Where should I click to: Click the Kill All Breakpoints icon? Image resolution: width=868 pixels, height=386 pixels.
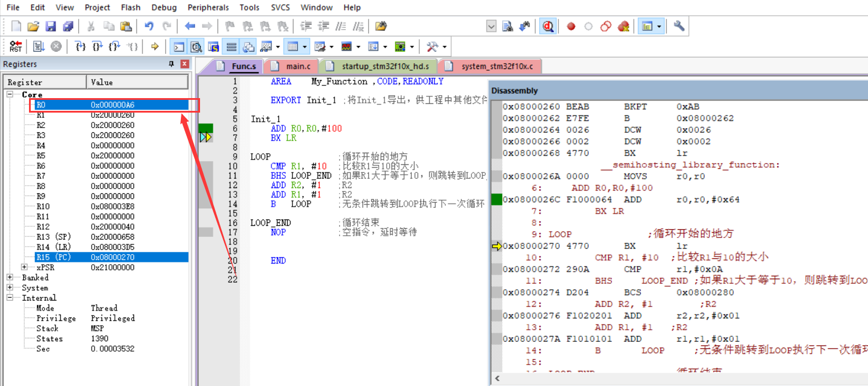coord(623,26)
